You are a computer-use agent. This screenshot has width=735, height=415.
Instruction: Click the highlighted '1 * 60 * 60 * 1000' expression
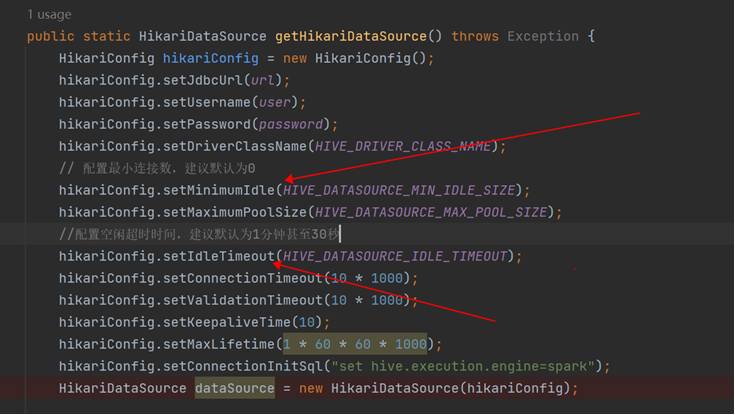coord(355,344)
